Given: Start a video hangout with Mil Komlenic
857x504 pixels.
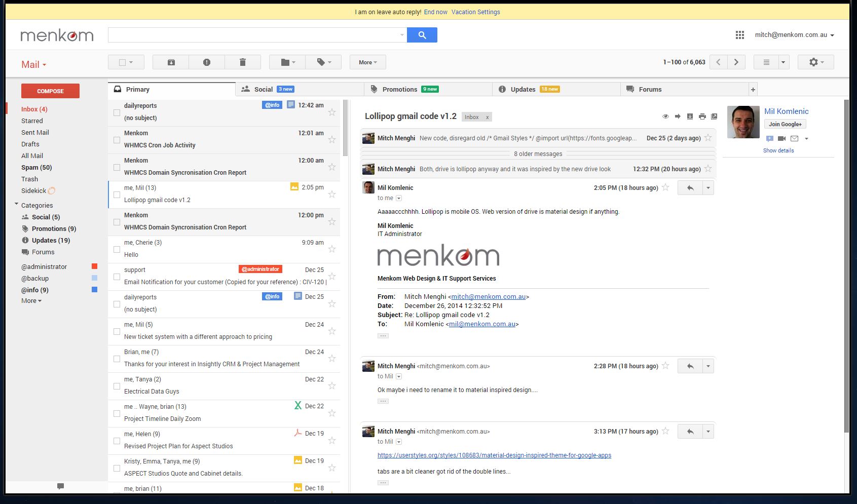Looking at the screenshot, I should click(x=781, y=138).
